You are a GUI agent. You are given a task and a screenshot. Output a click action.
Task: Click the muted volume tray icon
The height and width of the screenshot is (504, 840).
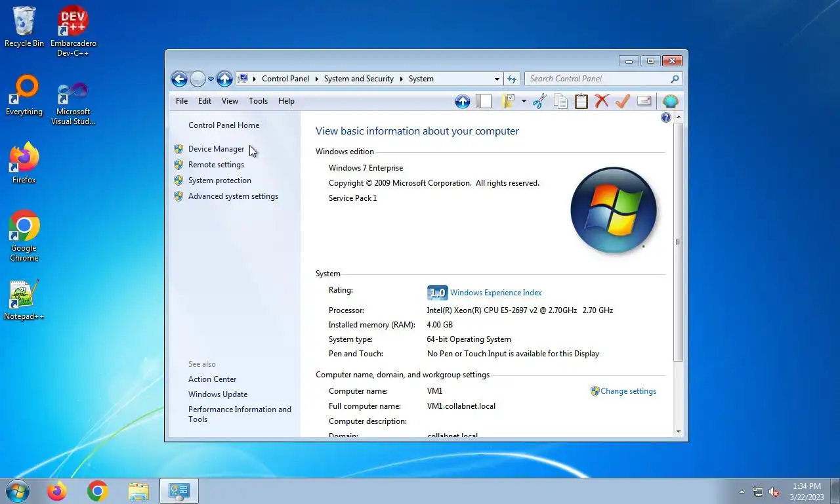[x=774, y=492]
